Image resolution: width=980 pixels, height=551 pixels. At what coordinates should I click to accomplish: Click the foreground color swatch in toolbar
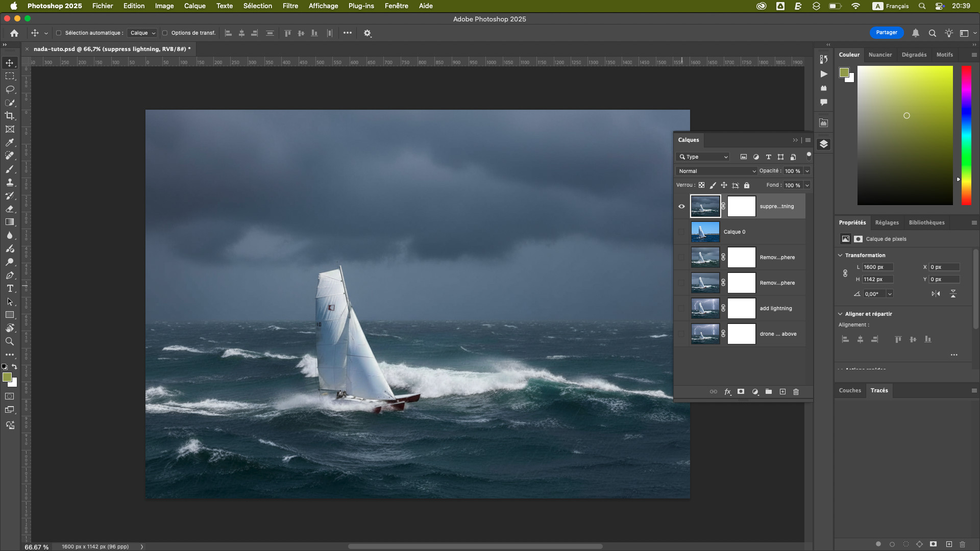pos(7,377)
